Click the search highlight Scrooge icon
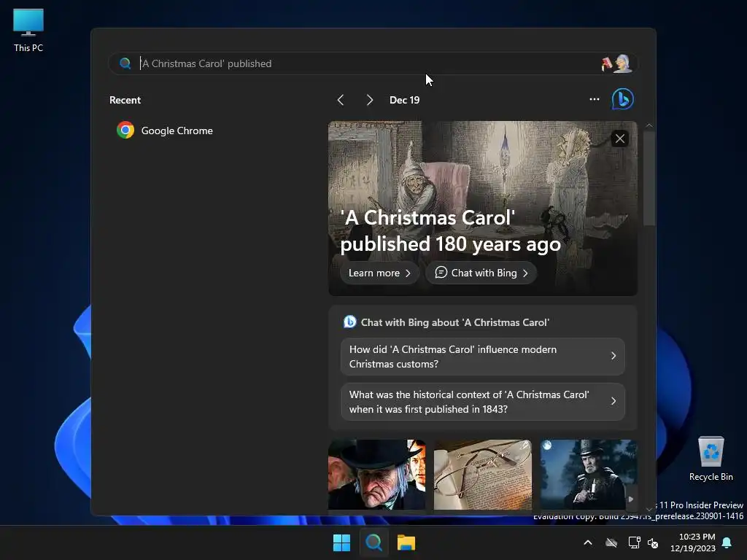Viewport: 747px width, 560px height. pos(617,63)
